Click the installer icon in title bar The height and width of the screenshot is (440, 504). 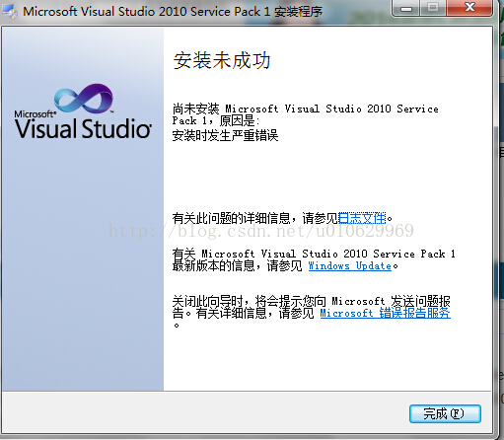10,12
